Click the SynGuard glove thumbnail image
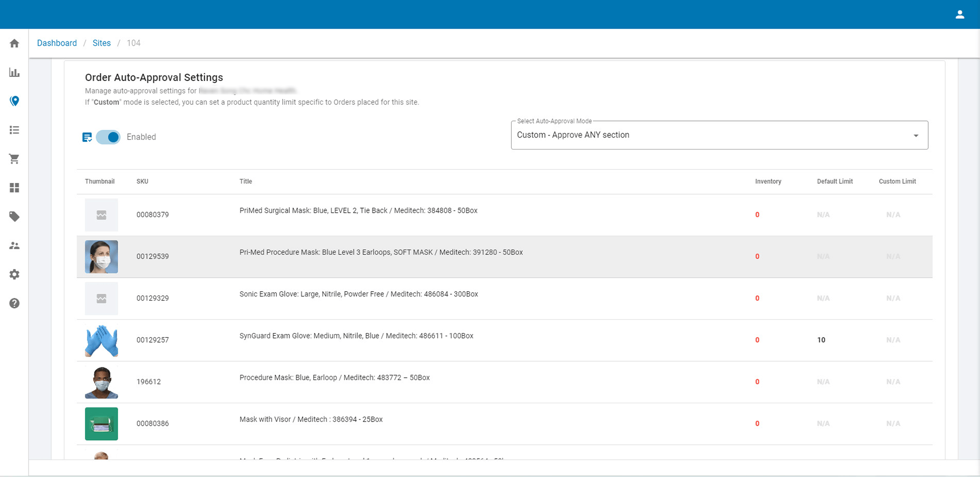This screenshot has height=477, width=980. point(101,340)
